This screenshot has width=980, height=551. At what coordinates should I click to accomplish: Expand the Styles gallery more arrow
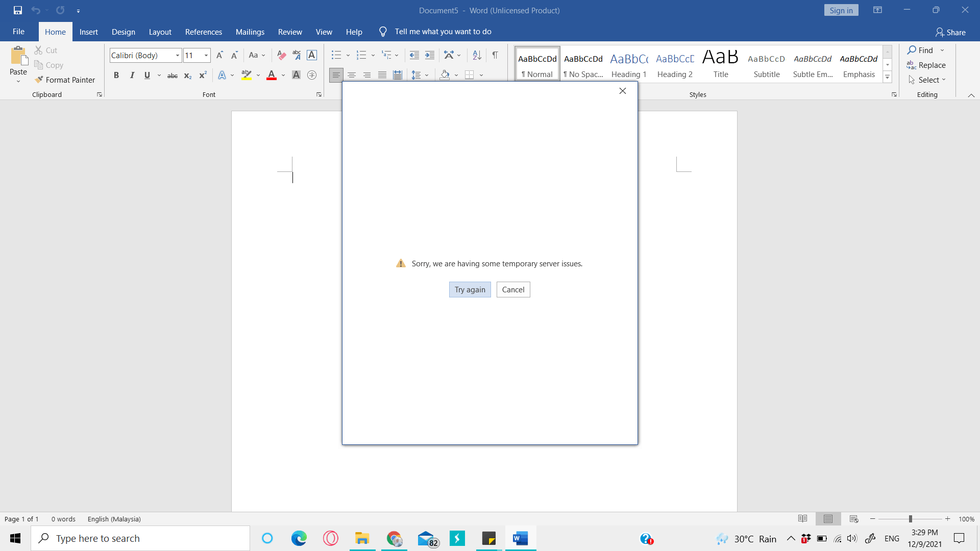[x=887, y=78]
